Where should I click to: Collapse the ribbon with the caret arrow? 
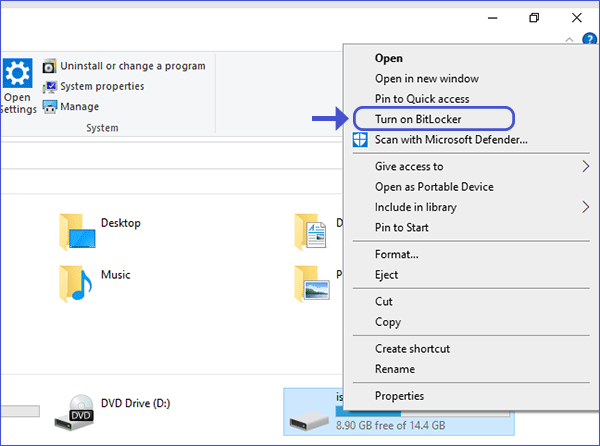coord(569,39)
